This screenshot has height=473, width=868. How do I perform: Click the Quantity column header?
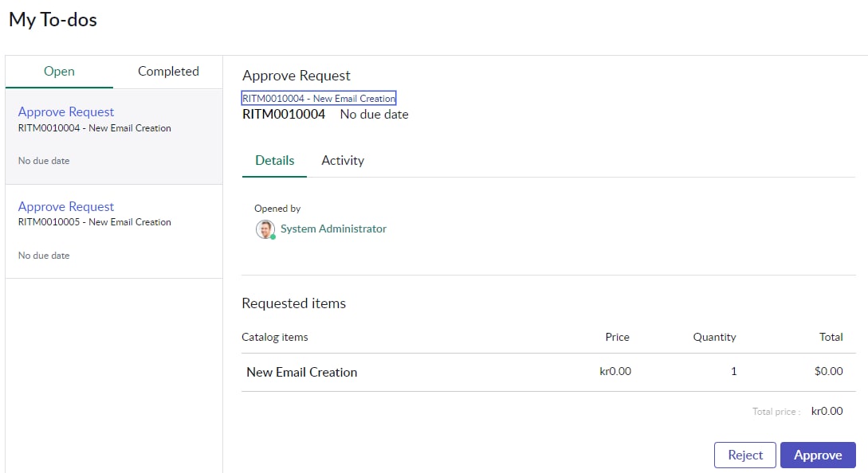pyautogui.click(x=714, y=337)
